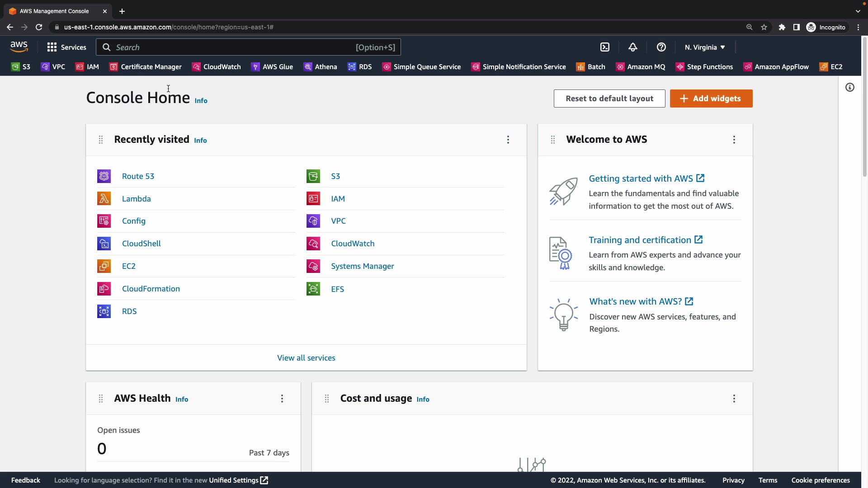Click the AWS search input field

point(235,47)
